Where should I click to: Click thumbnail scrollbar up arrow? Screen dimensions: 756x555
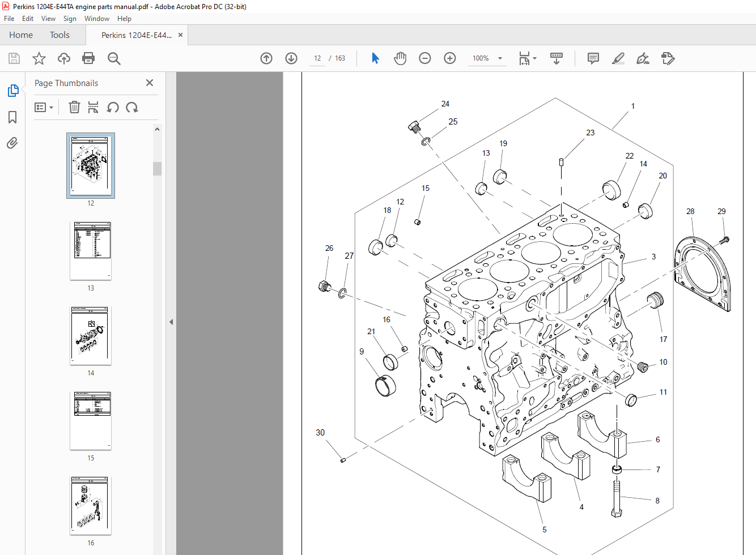[158, 129]
